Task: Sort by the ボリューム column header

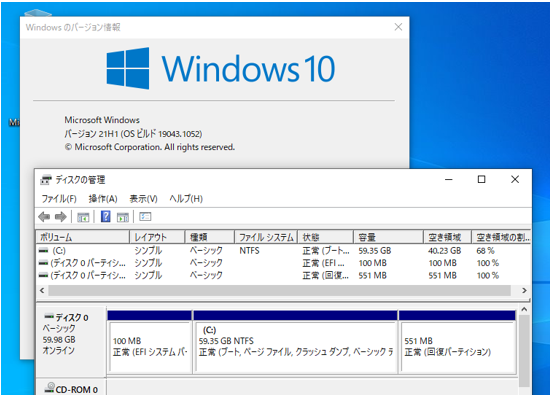Action: tap(83, 237)
